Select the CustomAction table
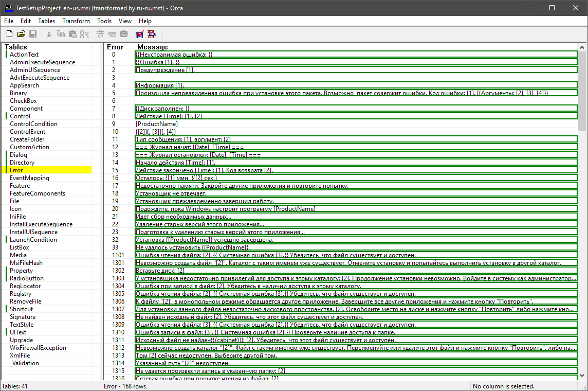This screenshot has width=588, height=391. point(30,147)
